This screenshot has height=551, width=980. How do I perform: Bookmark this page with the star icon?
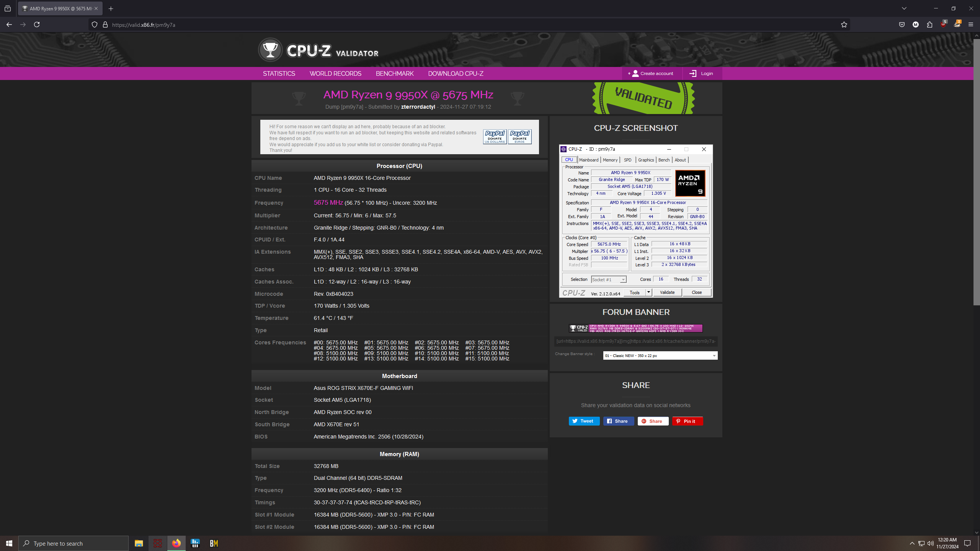pyautogui.click(x=844, y=24)
